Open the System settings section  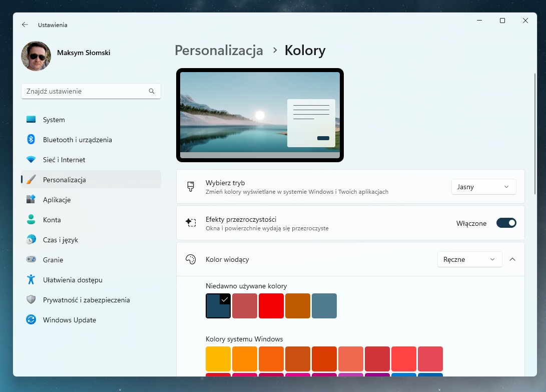(54, 120)
